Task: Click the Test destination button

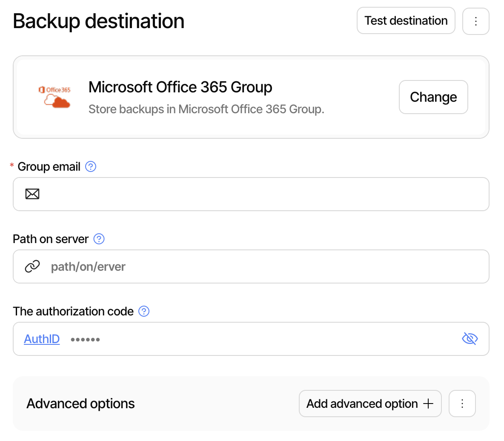Action: (x=406, y=20)
